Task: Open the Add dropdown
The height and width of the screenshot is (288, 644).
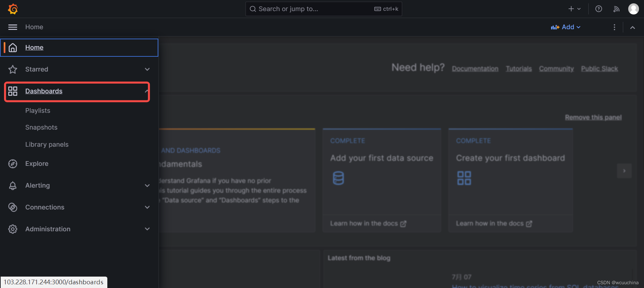Action: tap(566, 27)
